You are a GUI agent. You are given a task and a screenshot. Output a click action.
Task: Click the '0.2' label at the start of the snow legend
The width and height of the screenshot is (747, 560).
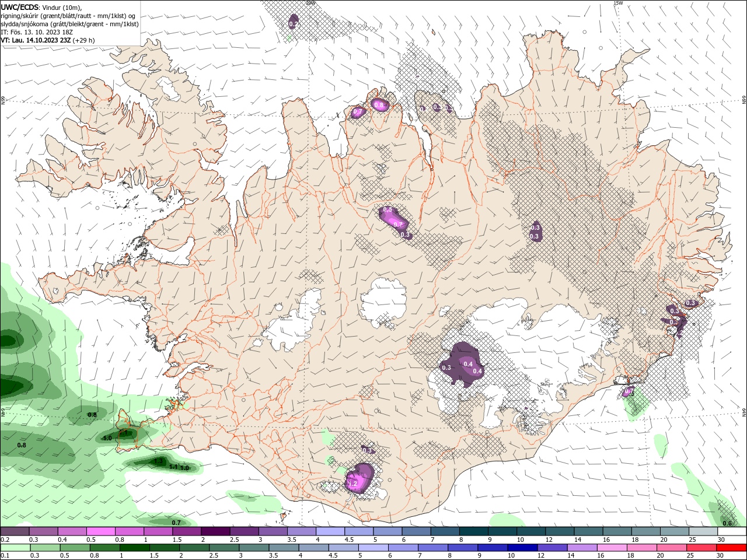[x=5, y=540]
